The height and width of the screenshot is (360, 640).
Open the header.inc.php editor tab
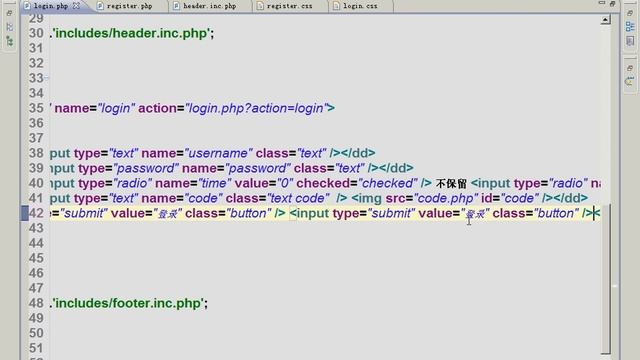coord(209,6)
